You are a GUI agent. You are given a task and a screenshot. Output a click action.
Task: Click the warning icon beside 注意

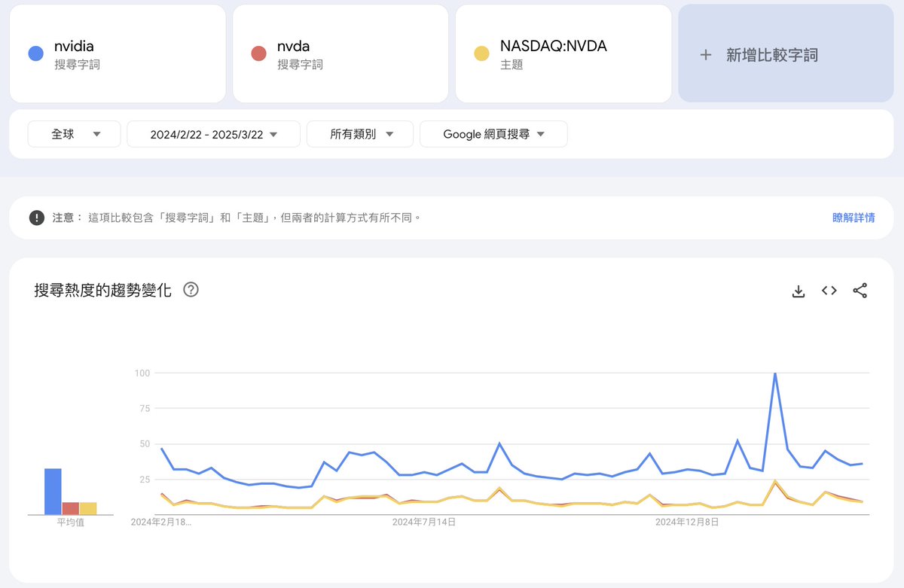coord(37,218)
